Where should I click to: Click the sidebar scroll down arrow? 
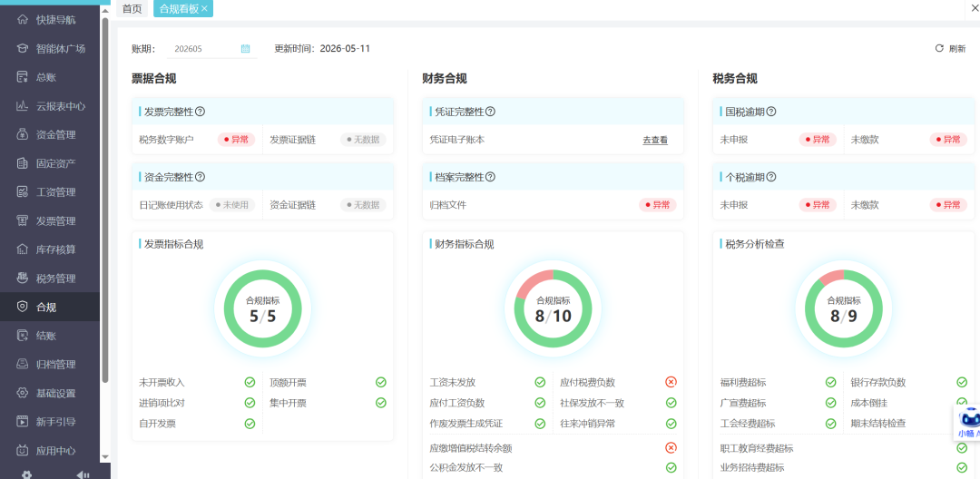(x=105, y=456)
